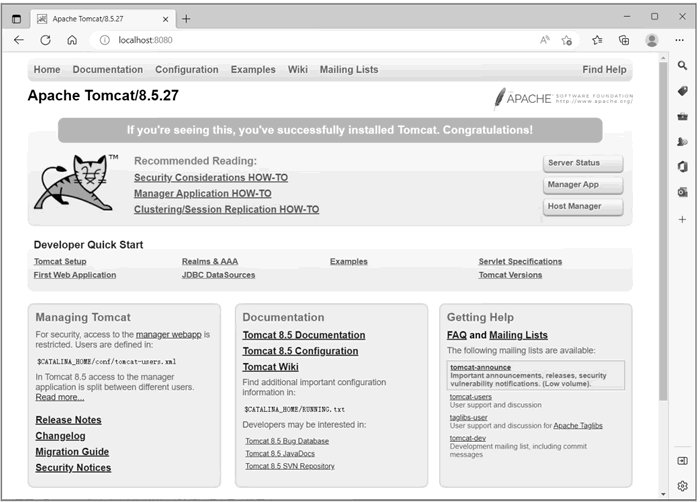
Task: Open sidebar Outlook icon
Action: [682, 192]
